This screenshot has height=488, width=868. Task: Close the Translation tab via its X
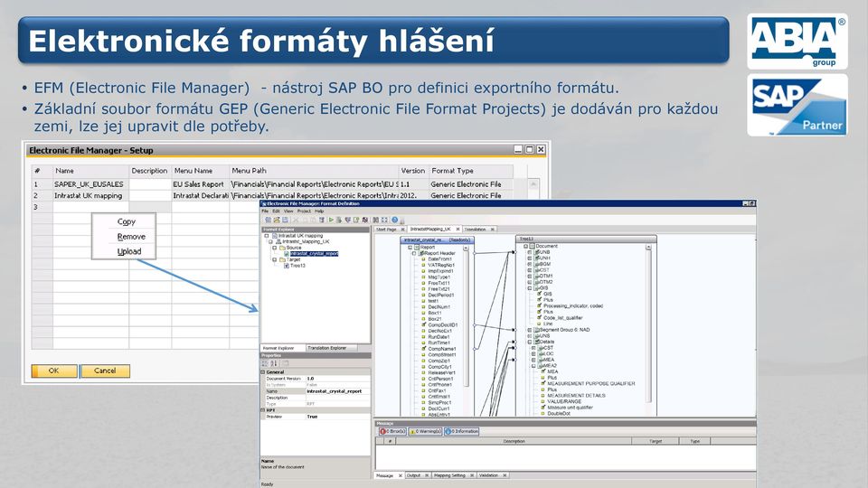[493, 229]
